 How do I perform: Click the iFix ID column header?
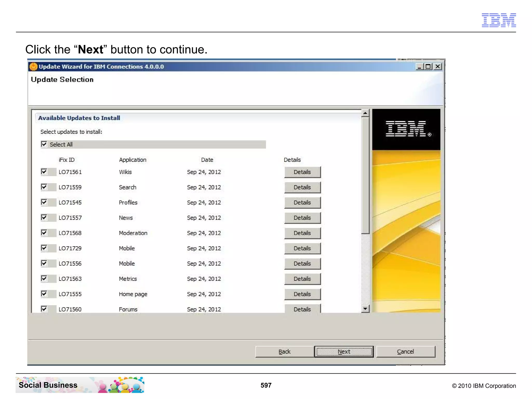point(67,160)
